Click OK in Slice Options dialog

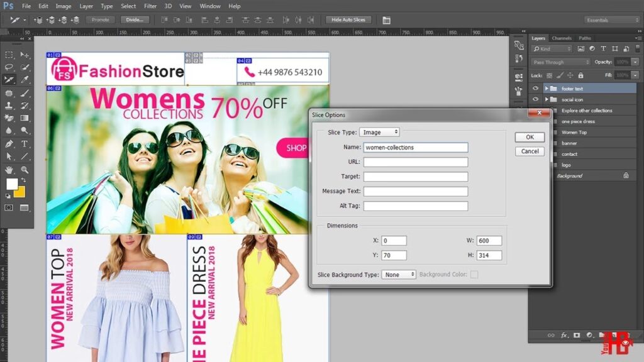530,137
